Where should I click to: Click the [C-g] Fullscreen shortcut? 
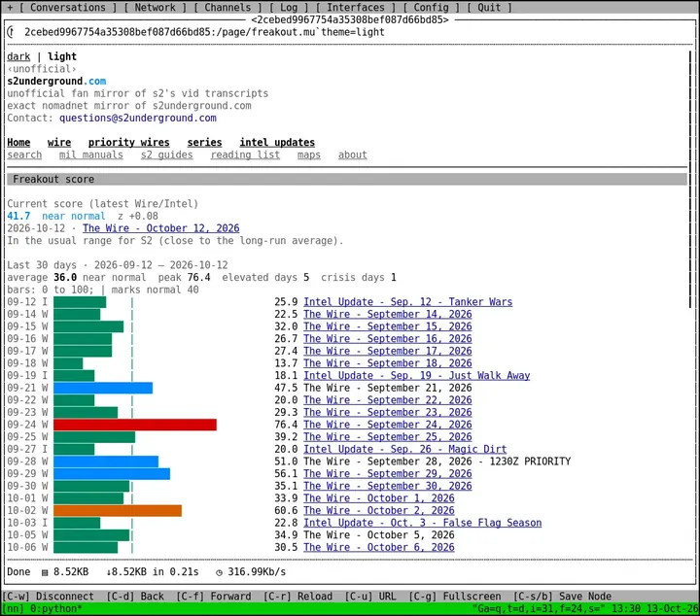click(455, 597)
